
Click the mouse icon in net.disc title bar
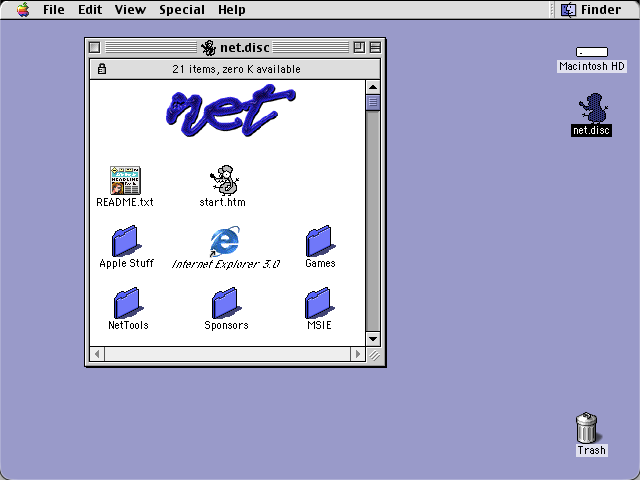pos(209,48)
